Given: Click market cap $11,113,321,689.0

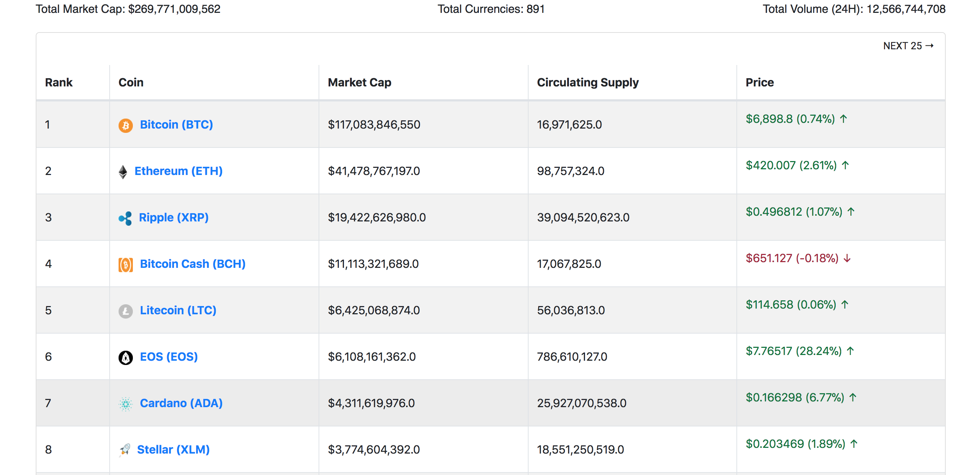Looking at the screenshot, I should 373,264.
